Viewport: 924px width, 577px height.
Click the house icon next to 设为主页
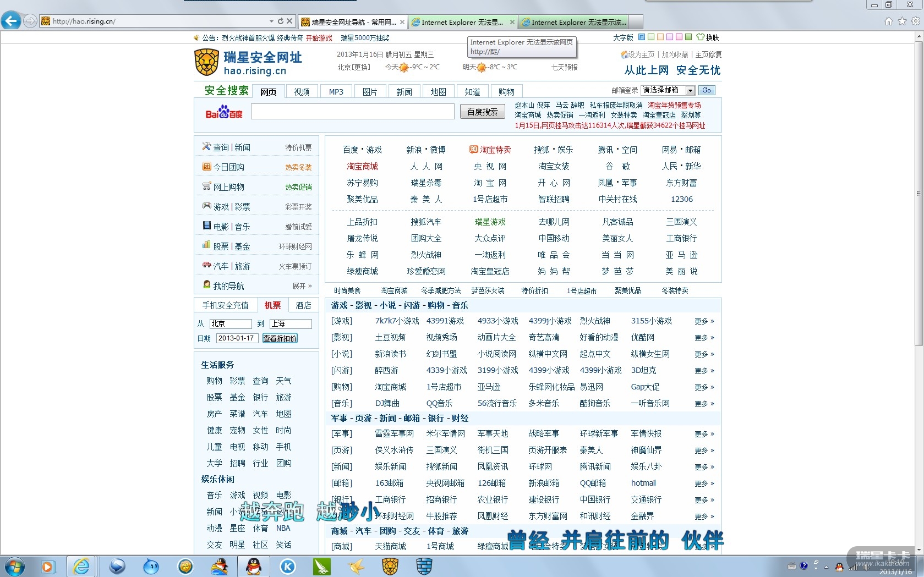[624, 54]
